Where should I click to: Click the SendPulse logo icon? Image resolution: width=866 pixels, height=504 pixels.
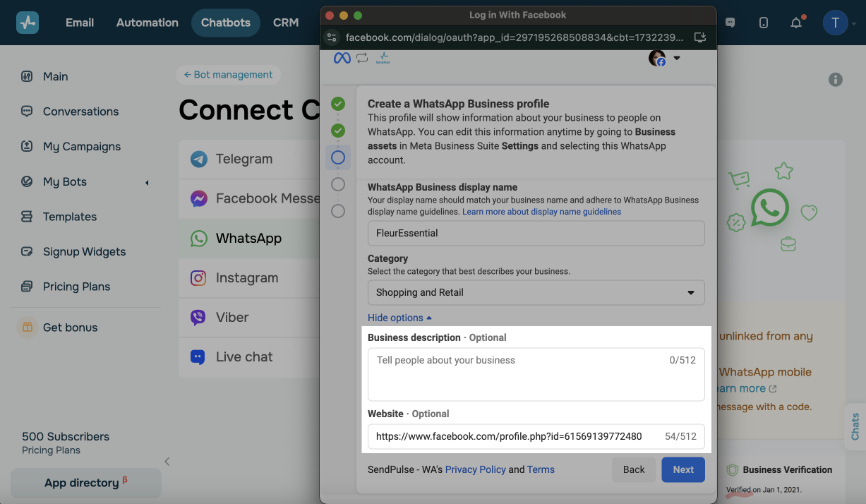click(28, 23)
